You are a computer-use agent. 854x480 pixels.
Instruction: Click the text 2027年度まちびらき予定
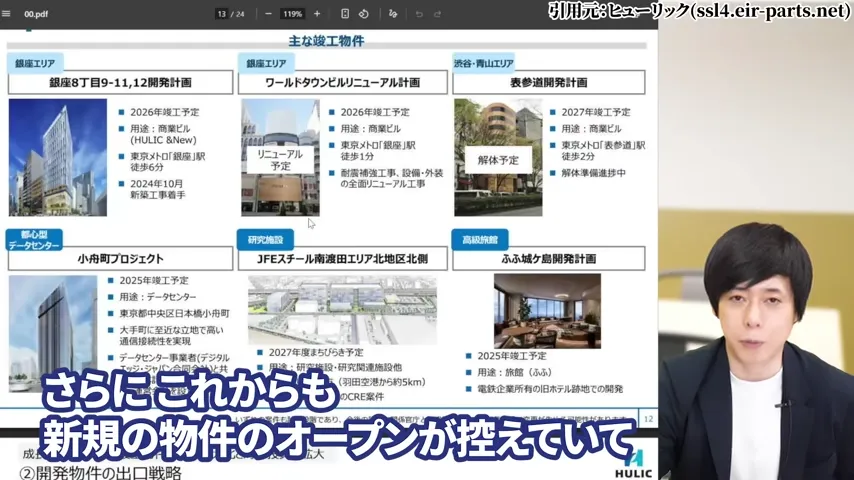coord(316,353)
